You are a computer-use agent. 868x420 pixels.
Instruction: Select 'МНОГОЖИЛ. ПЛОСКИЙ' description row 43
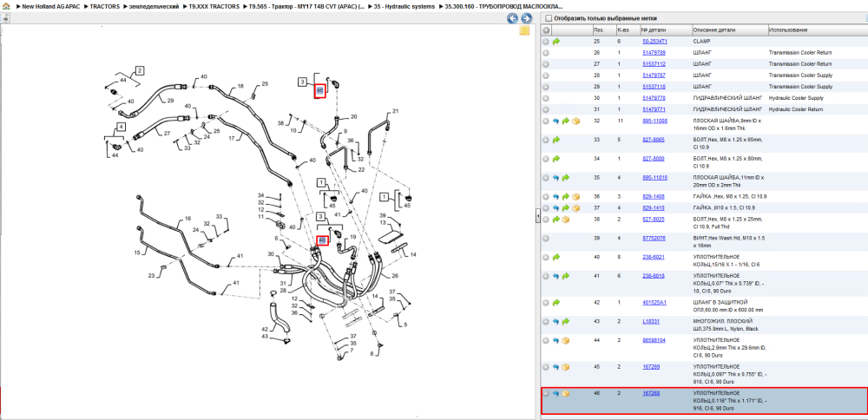722,321
